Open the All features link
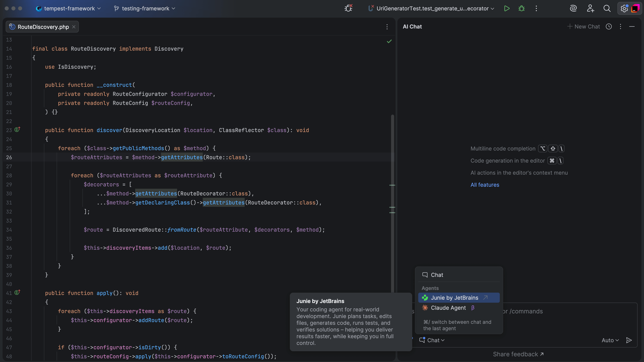Image resolution: width=644 pixels, height=362 pixels. (485, 185)
